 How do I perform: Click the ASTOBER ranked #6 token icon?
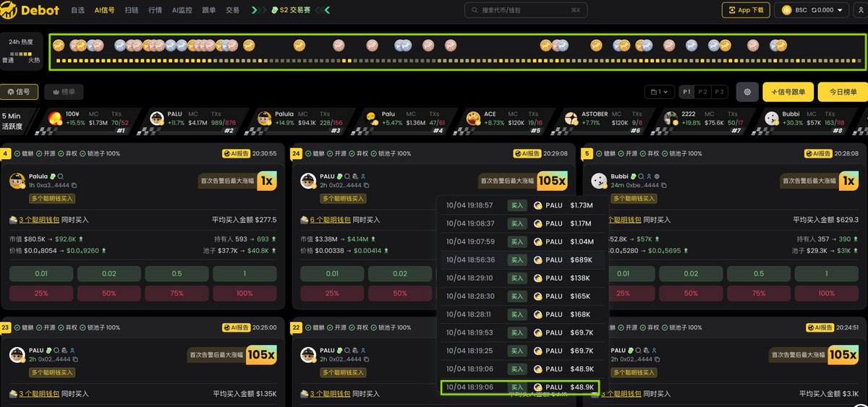tap(571, 118)
